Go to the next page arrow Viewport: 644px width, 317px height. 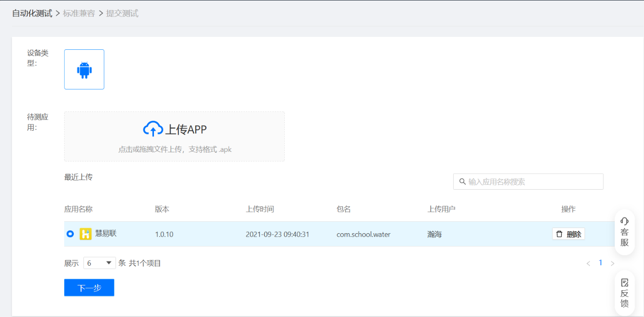coord(612,263)
